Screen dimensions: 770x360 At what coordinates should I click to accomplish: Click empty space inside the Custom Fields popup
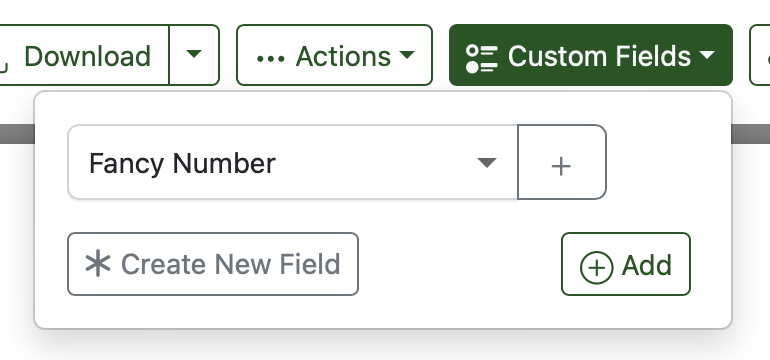click(x=460, y=264)
